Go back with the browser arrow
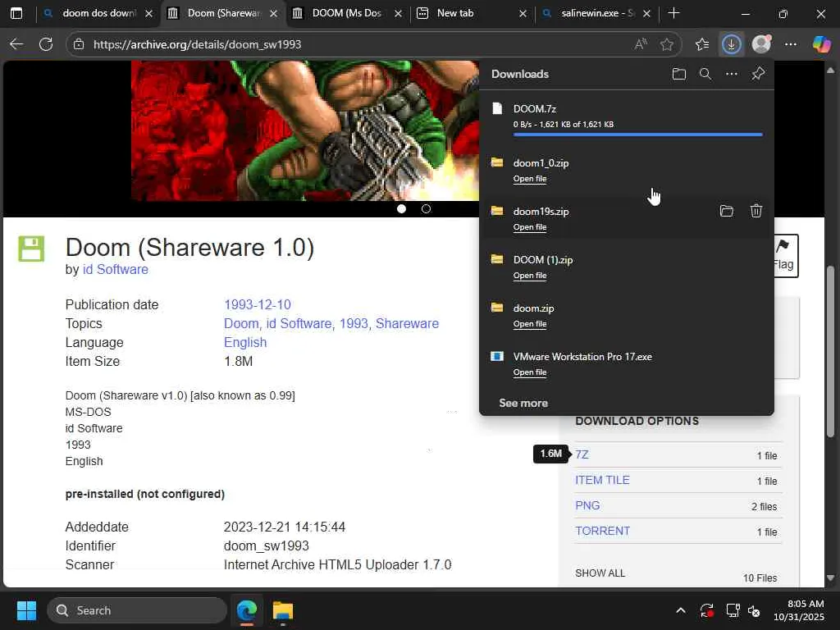This screenshot has width=840, height=630. coord(16,44)
